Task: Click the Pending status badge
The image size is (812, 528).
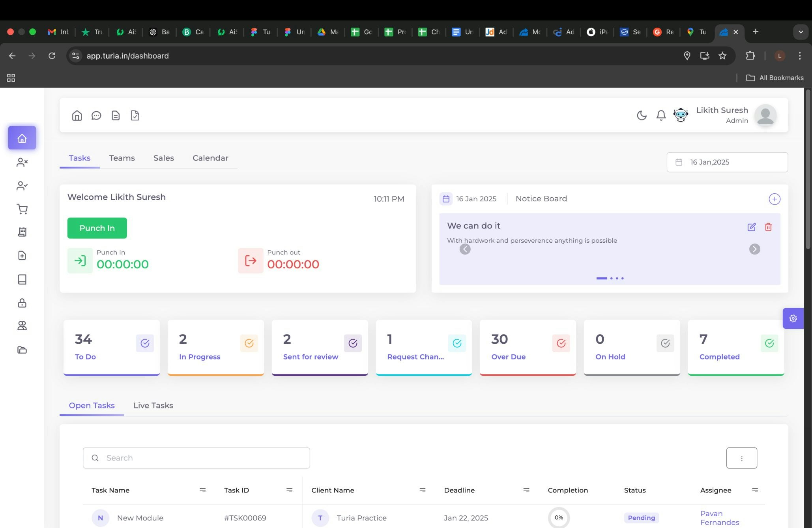Action: (641, 518)
